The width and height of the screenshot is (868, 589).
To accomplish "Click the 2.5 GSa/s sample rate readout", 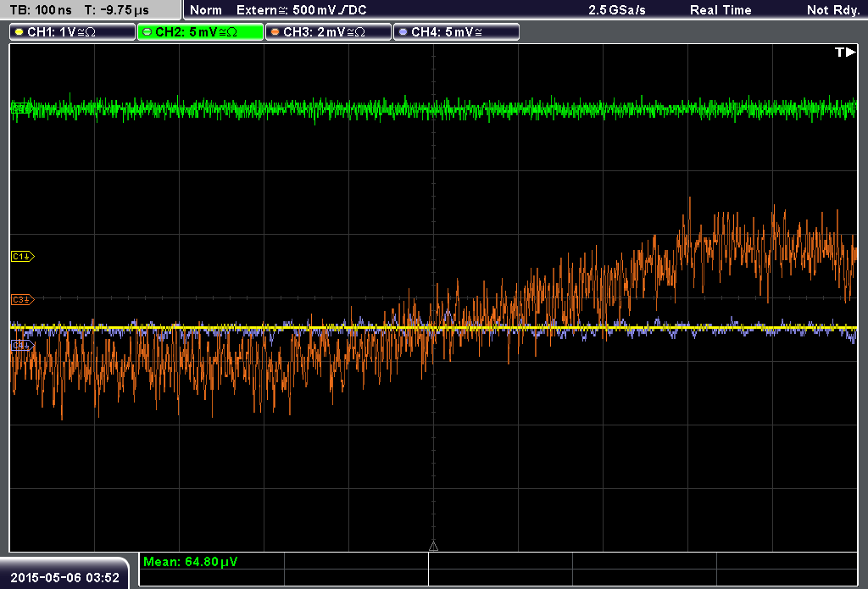I will coord(617,10).
